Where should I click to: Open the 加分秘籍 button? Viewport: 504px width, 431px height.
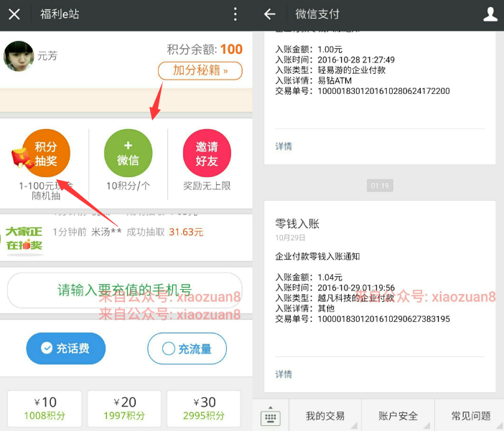(200, 70)
